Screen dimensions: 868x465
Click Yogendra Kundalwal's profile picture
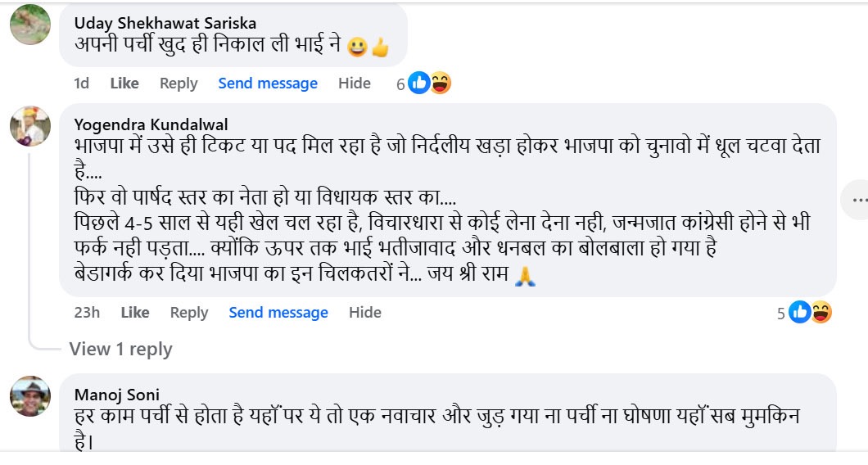30,126
